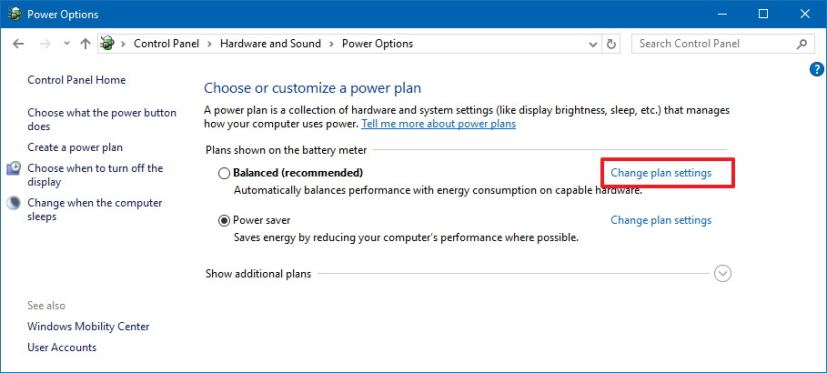
Task: Open Choose what the power button does
Action: (102, 120)
